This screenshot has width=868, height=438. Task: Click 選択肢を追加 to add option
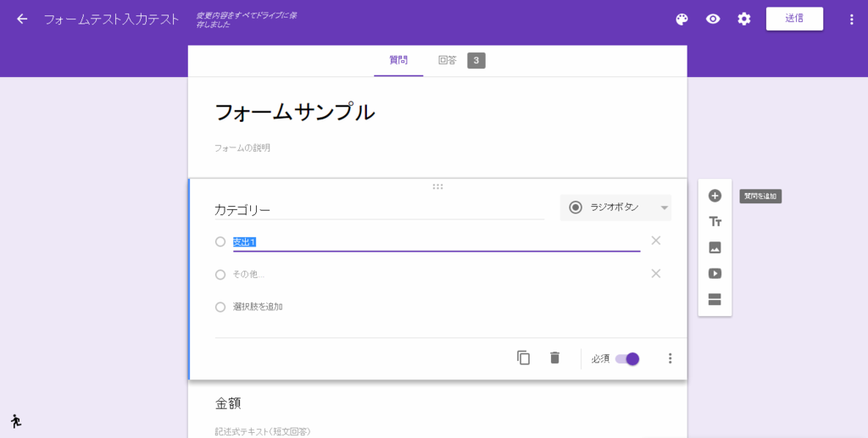point(258,307)
